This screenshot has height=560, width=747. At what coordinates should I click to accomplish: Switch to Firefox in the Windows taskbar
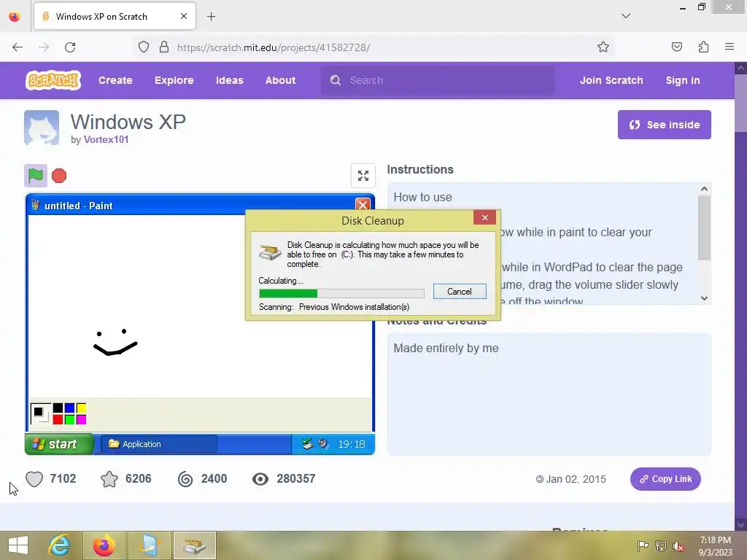[x=104, y=545]
